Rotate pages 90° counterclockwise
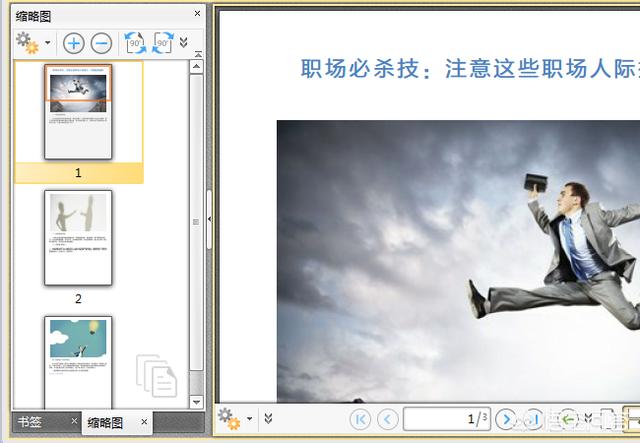This screenshot has height=443, width=640. [x=135, y=43]
